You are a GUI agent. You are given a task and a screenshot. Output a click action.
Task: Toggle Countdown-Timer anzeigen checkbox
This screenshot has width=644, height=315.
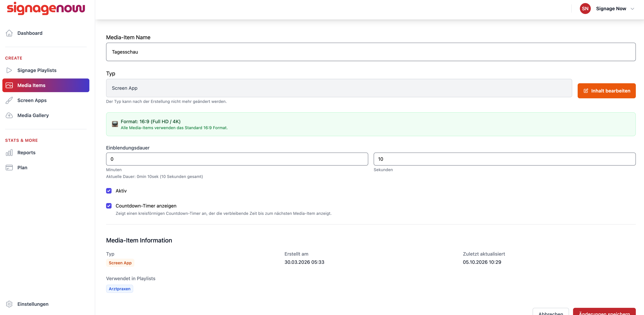coord(109,206)
